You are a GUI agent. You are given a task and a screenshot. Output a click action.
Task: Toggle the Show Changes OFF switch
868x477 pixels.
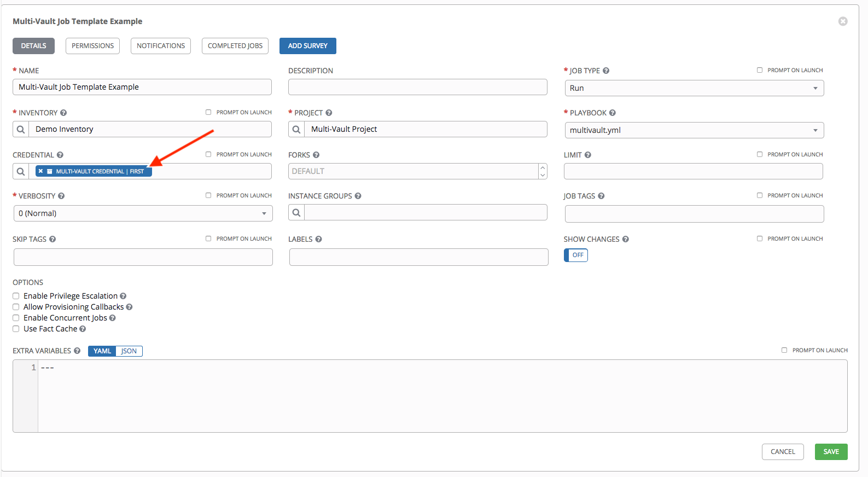(576, 255)
